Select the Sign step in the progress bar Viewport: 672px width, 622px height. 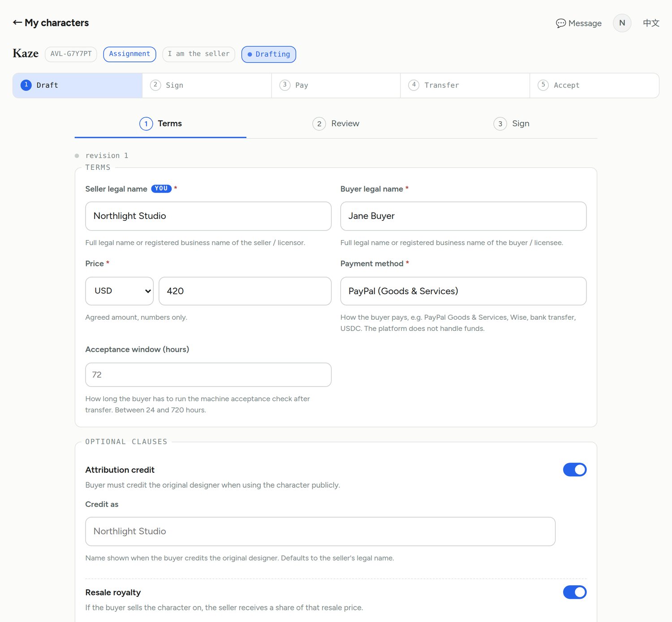pos(207,86)
